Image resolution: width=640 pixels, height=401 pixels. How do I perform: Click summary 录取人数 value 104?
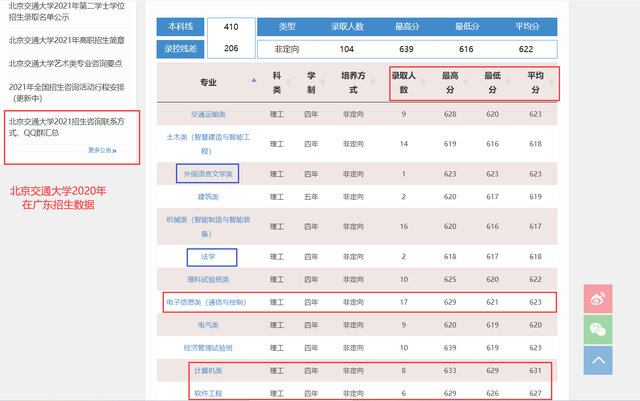point(347,49)
